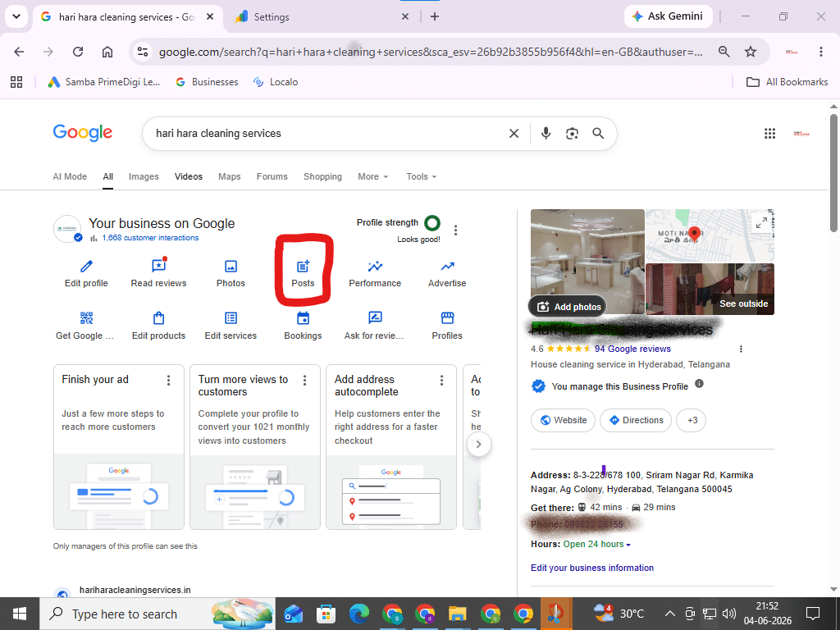Open Windows Start menu
The width and height of the screenshot is (840, 630).
point(20,614)
